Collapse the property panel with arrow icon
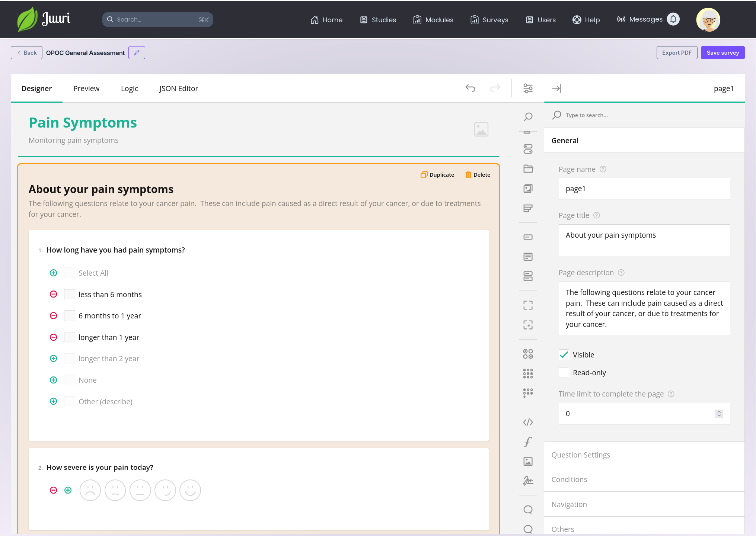Screen dimensions: 756x536 click(557, 88)
